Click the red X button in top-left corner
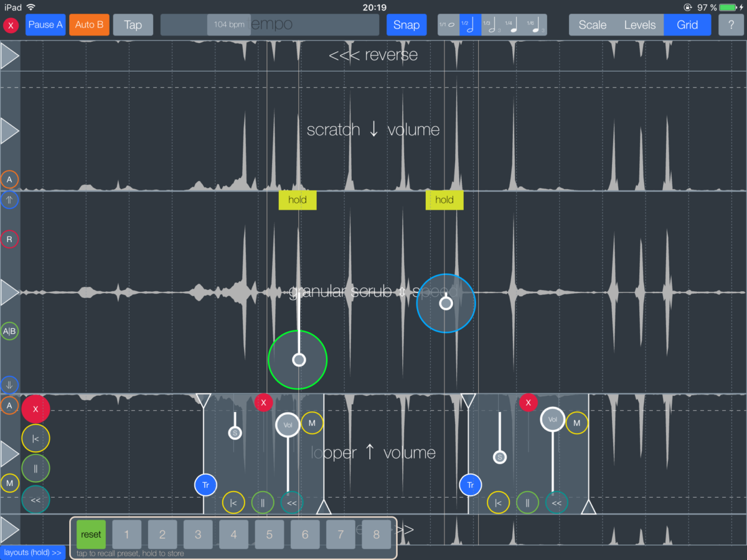747x560 pixels. pos(11,26)
